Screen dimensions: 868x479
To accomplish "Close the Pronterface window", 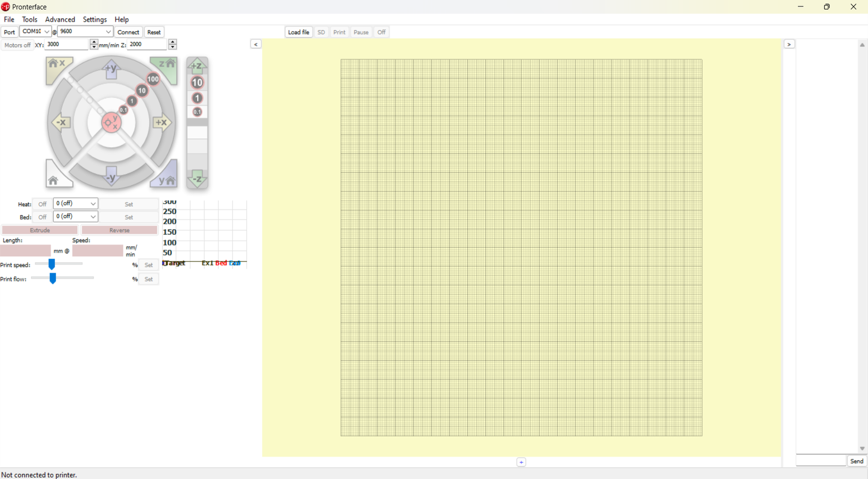I will click(854, 7).
